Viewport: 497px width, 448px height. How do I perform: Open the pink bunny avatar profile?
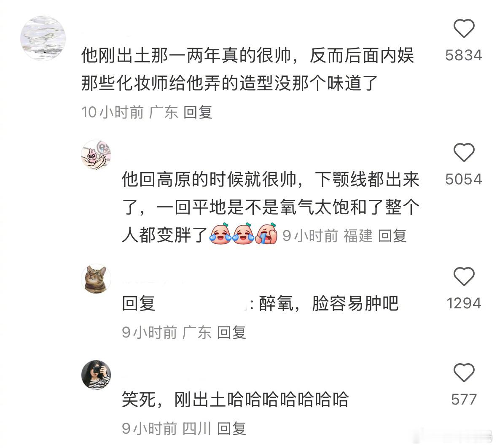[96, 154]
